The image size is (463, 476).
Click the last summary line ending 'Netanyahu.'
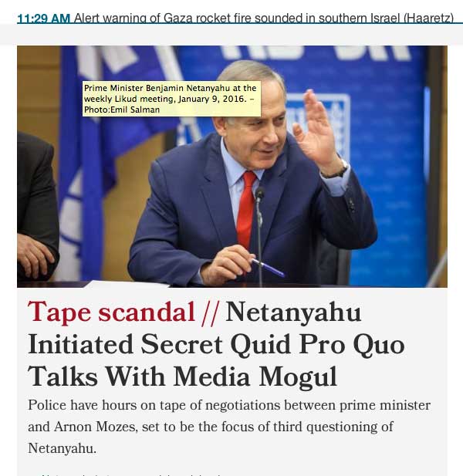click(62, 448)
